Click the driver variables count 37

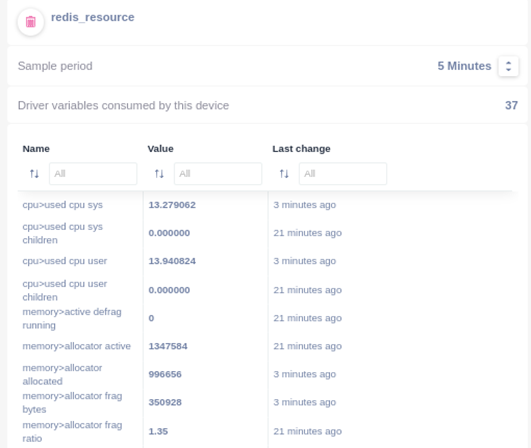point(511,105)
